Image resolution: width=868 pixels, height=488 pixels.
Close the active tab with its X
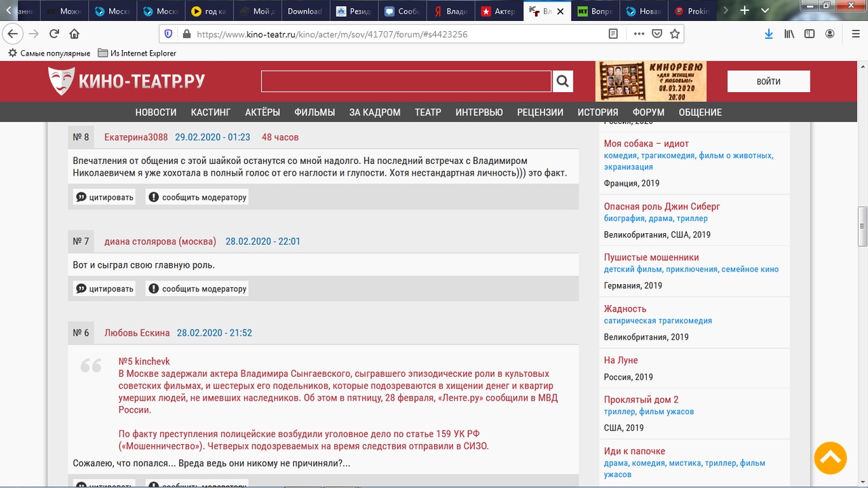560,12
